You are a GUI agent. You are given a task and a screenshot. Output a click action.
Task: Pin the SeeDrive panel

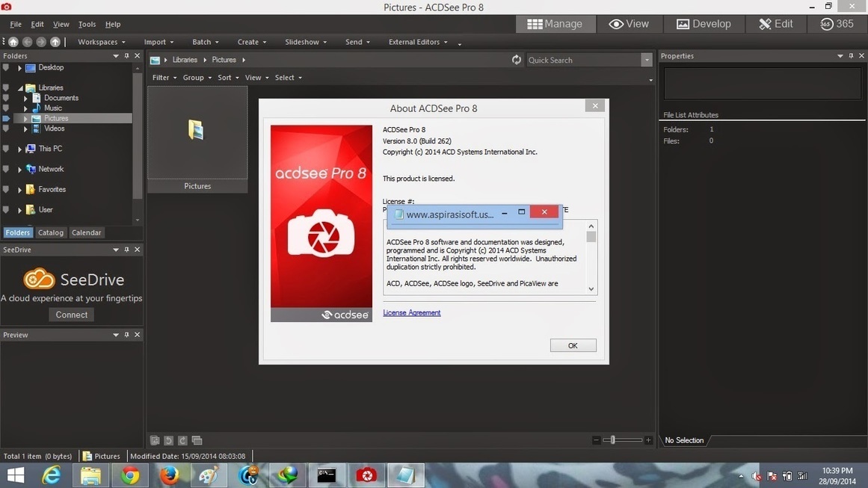click(x=127, y=250)
